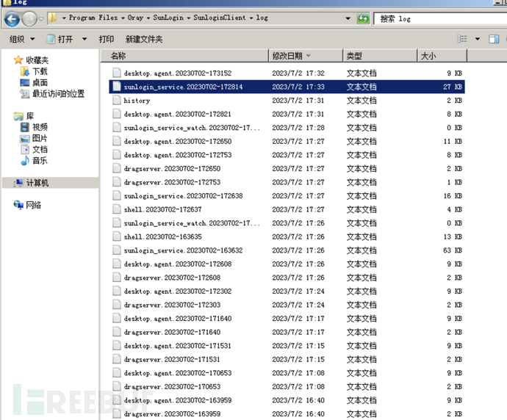Click SunloginClient in the address breadcrumb
Screen dimensions: 507x420
pos(222,18)
